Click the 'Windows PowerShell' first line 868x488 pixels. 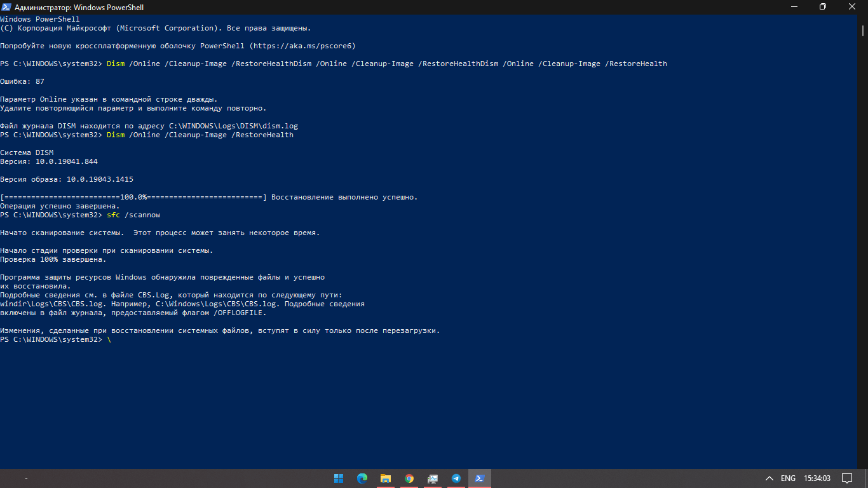click(x=40, y=19)
